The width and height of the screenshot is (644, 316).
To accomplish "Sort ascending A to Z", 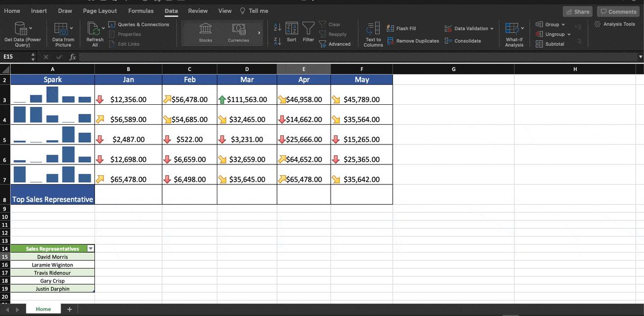I will coord(277,27).
